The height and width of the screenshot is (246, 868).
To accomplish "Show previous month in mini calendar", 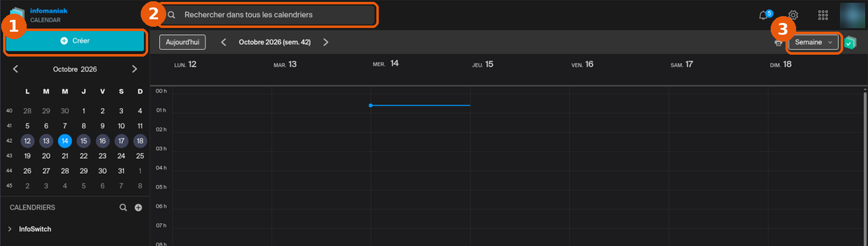I will (15, 69).
